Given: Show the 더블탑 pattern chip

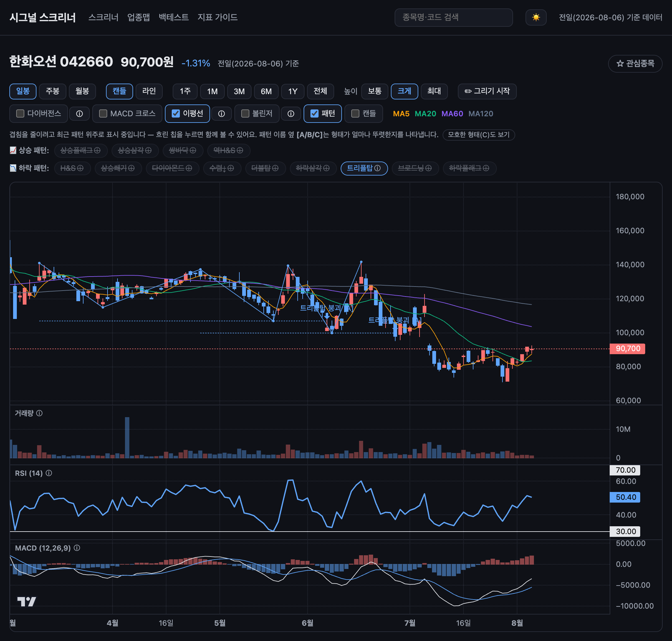Looking at the screenshot, I should (x=266, y=168).
